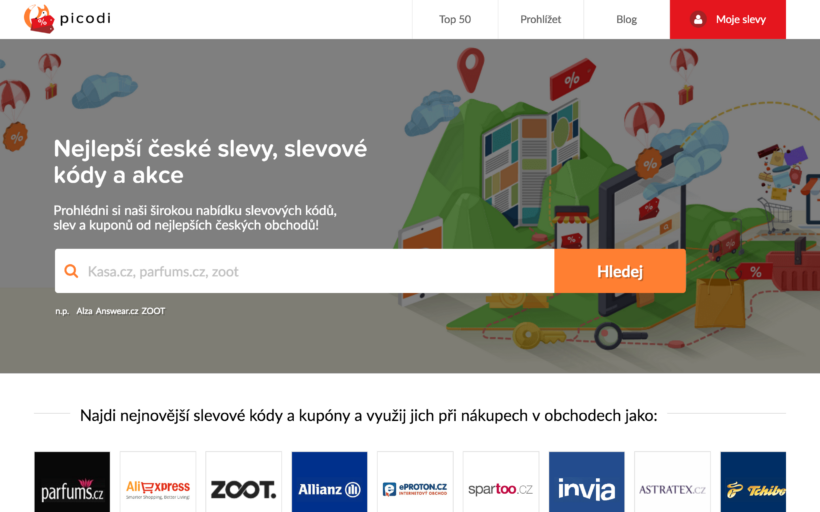Open the AliExpress store logo

(158, 482)
